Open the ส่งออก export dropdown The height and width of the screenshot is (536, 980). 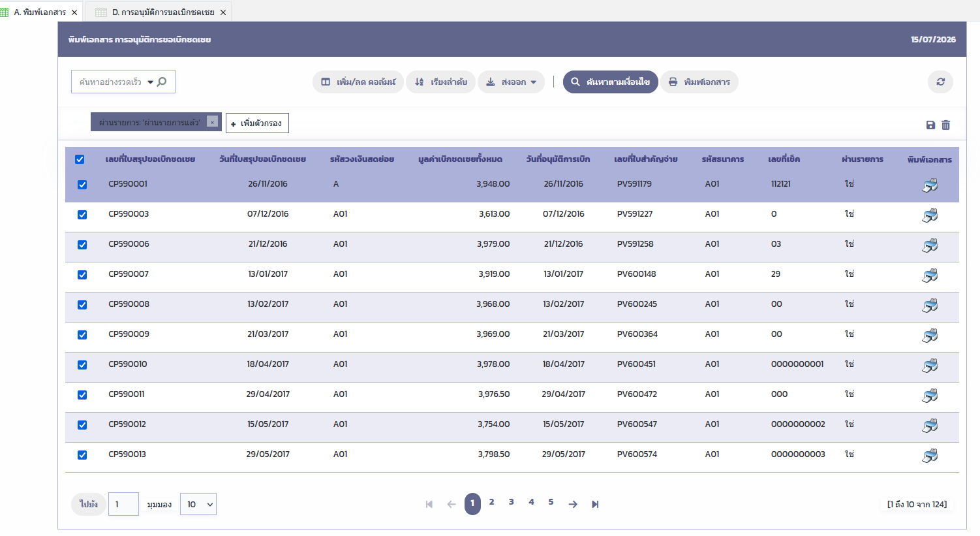(x=512, y=82)
